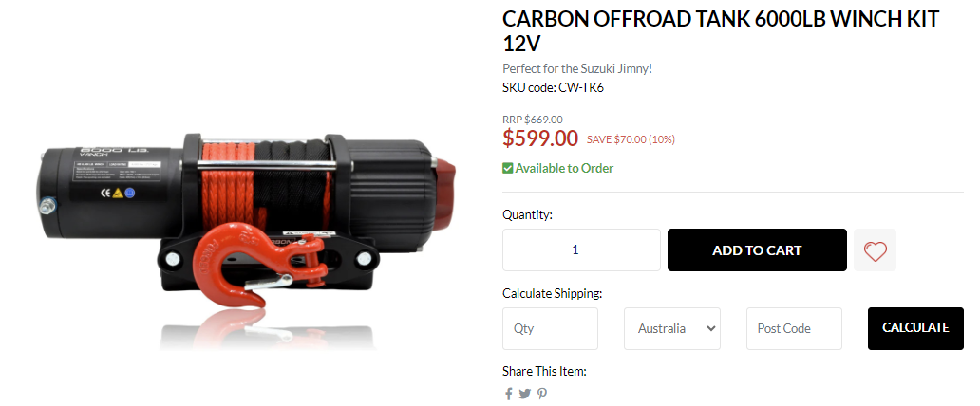The image size is (980, 406).
Task: Select the shipping Qty input box
Action: point(550,328)
